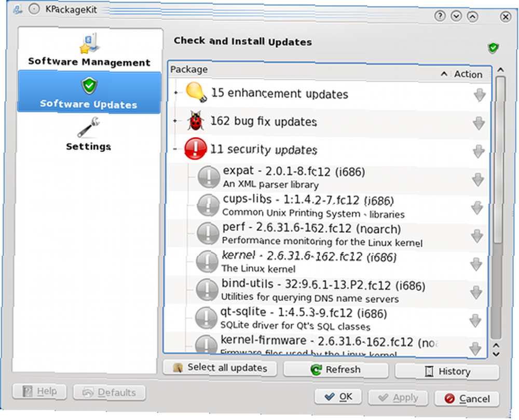This screenshot has width=519, height=420.
Task: Select the cups-libs - 1:1.4.2-7.fc12 row
Action: (x=327, y=207)
